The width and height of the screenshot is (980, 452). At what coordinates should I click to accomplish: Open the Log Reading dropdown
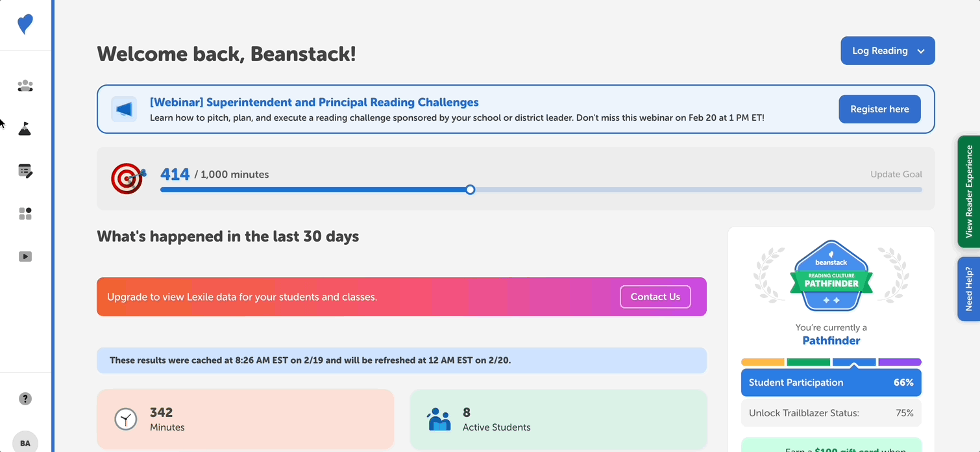[x=887, y=50]
